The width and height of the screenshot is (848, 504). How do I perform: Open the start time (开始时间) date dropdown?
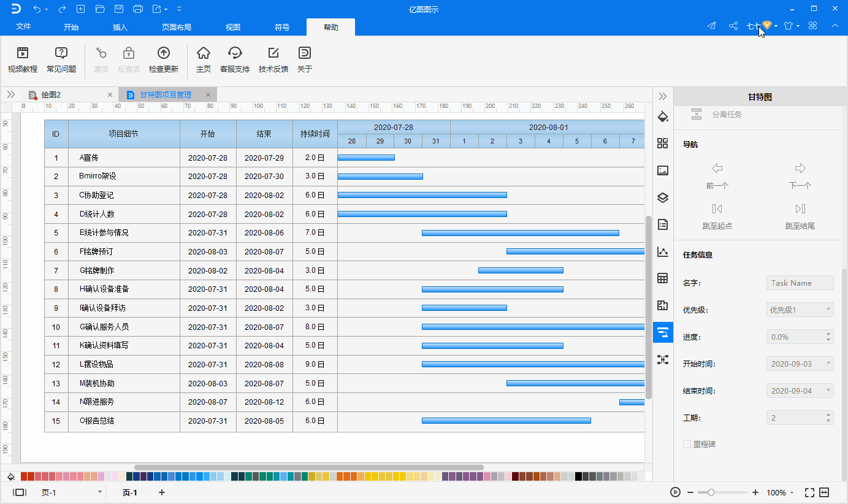point(800,364)
